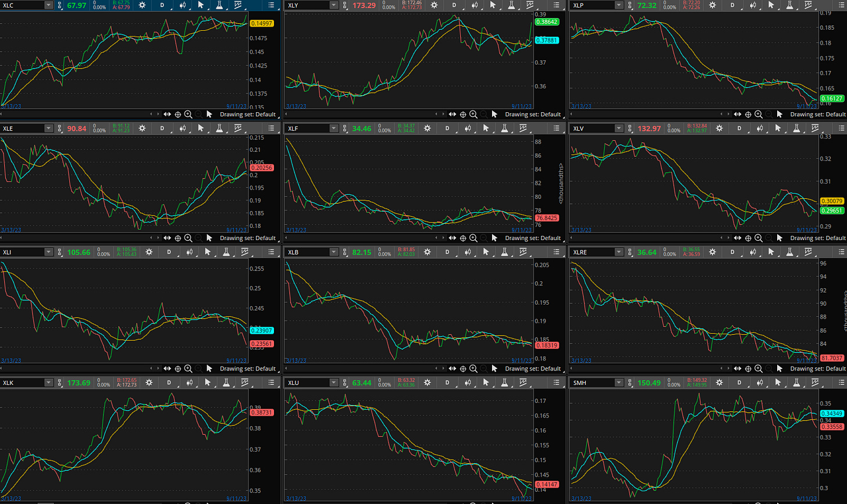Viewport: 847px width, 504px height.
Task: Expand the XLE symbol dropdown arrow
Action: click(48, 128)
